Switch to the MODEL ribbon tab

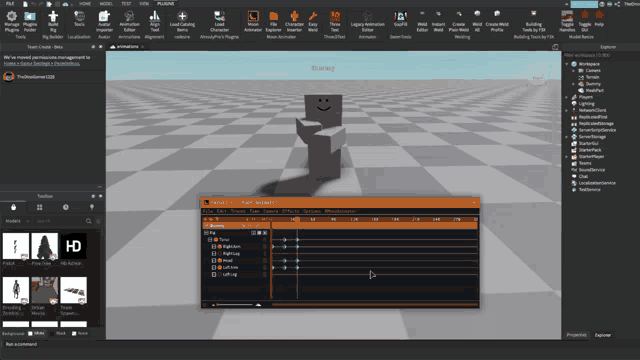(106, 4)
